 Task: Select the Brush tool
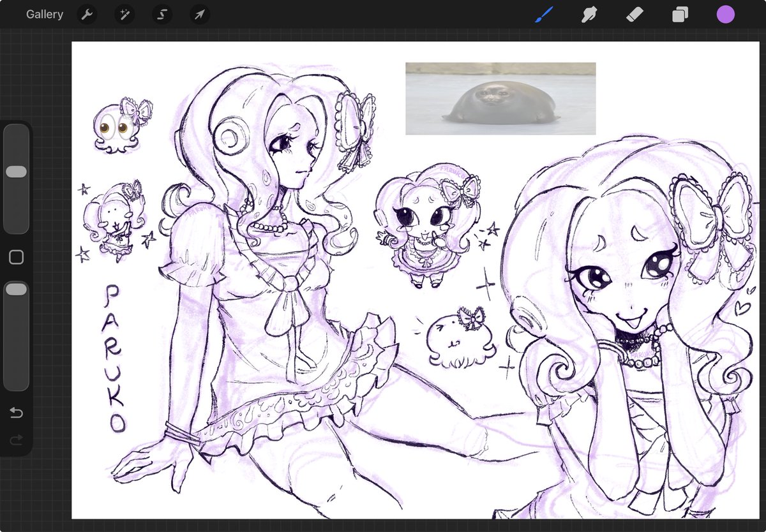pyautogui.click(x=544, y=14)
